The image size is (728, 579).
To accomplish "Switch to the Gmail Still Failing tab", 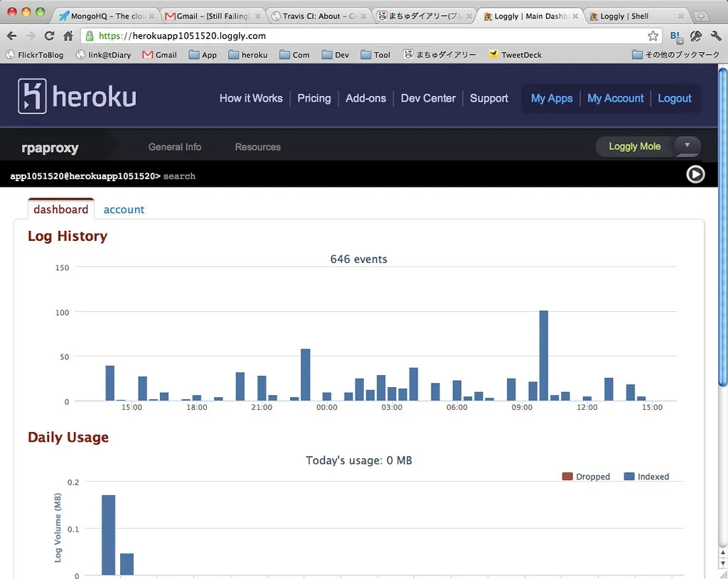I will click(x=213, y=16).
